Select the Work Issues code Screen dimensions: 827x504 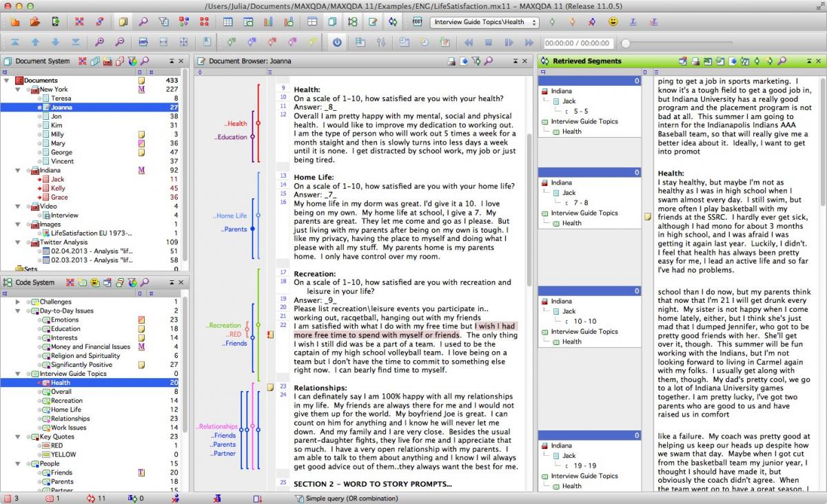68,428
